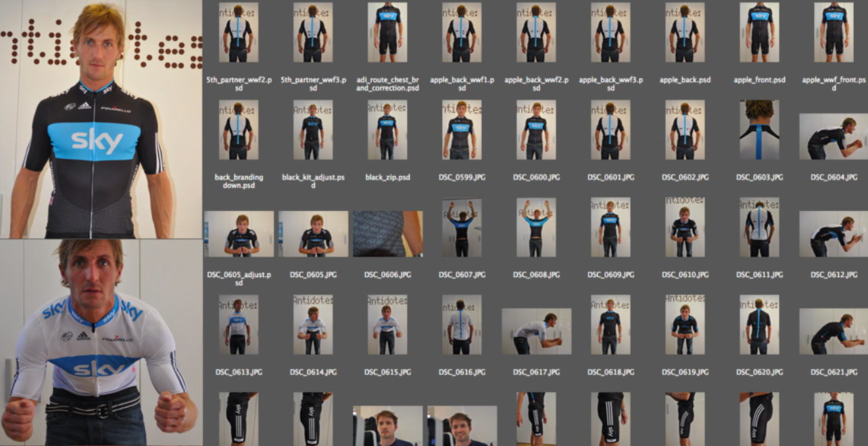Screen dimensions: 868x446
Task: Click the large black Sky jersey preview
Action: pos(101,119)
